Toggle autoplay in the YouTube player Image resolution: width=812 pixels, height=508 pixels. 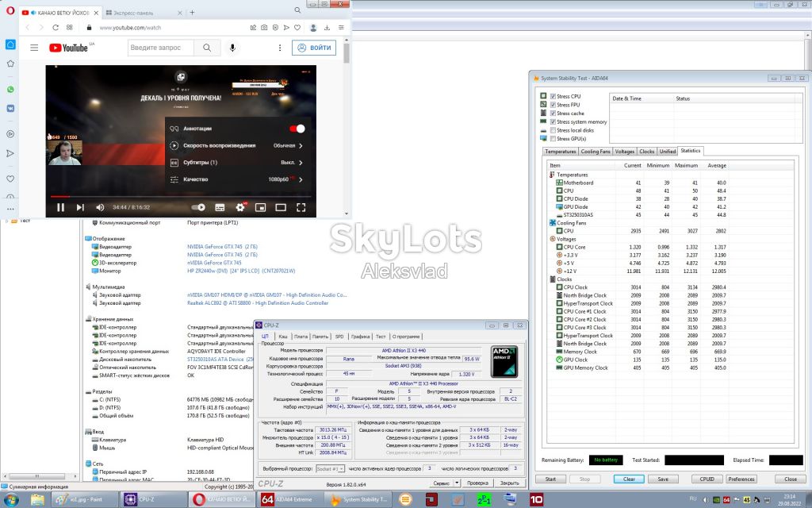click(198, 207)
